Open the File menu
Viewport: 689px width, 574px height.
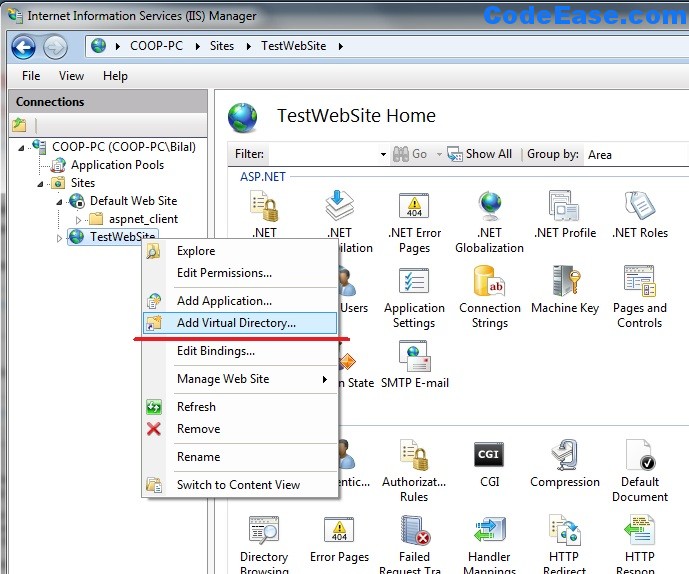tap(31, 76)
